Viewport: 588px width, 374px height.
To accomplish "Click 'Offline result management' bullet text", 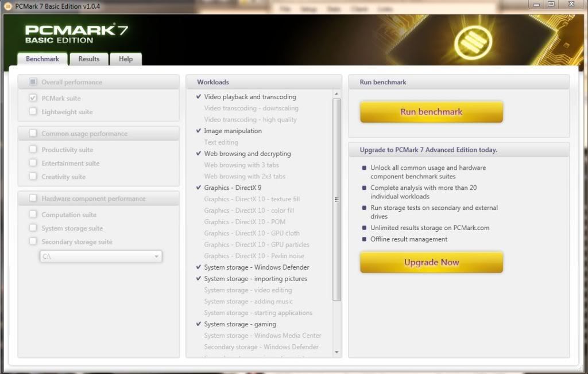I will pos(409,239).
